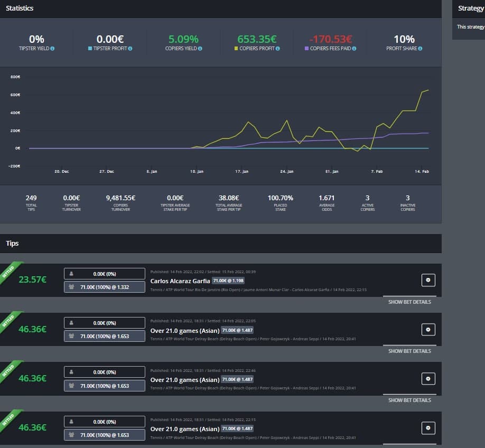This screenshot has width=485, height=448.
Task: Open settings gear for tip settled 14 Feb 22:15
Action: 428,428
